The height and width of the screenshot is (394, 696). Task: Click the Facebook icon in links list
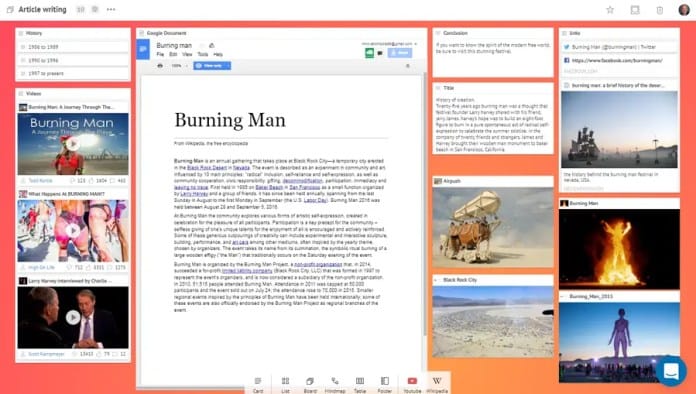pyautogui.click(x=566, y=60)
